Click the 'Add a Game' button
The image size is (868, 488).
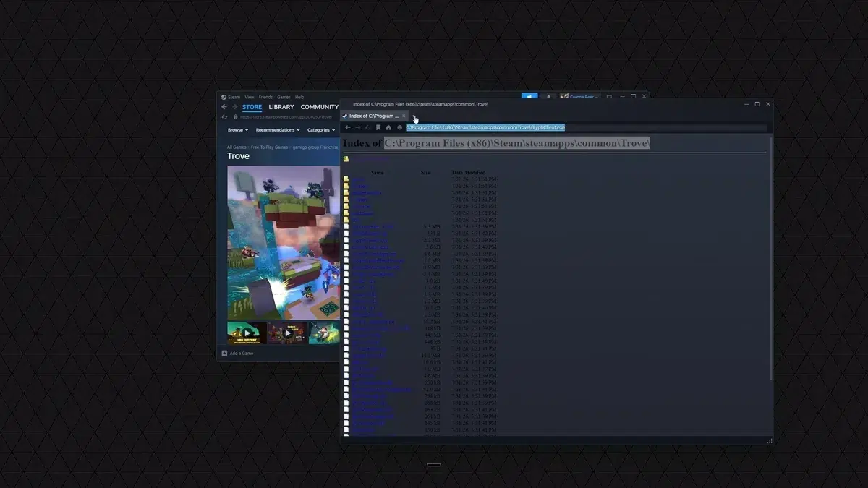237,354
